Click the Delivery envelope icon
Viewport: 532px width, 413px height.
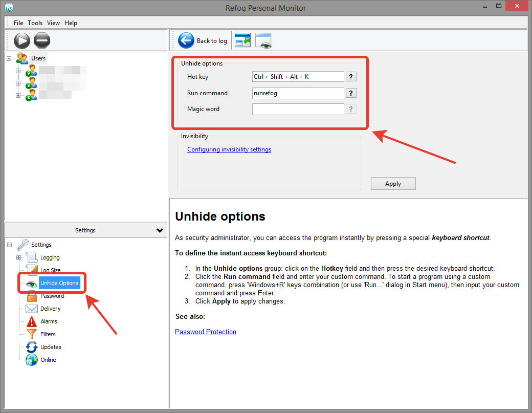tap(32, 309)
